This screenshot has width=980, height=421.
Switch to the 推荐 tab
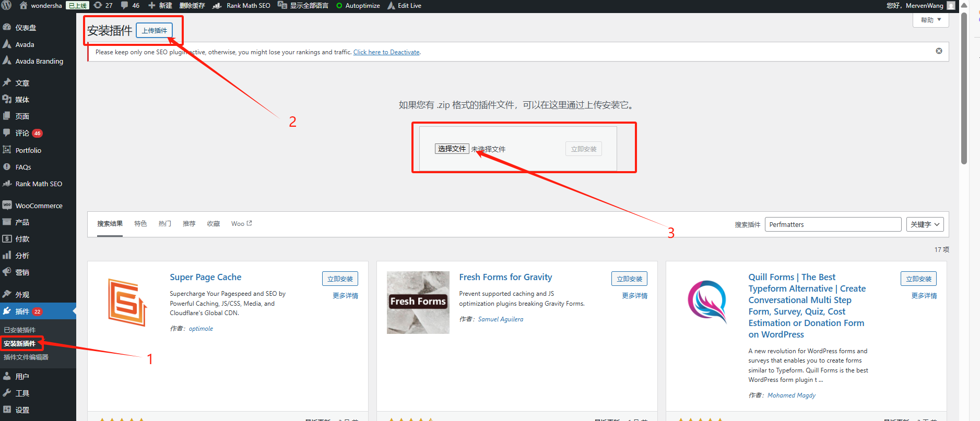coord(189,224)
